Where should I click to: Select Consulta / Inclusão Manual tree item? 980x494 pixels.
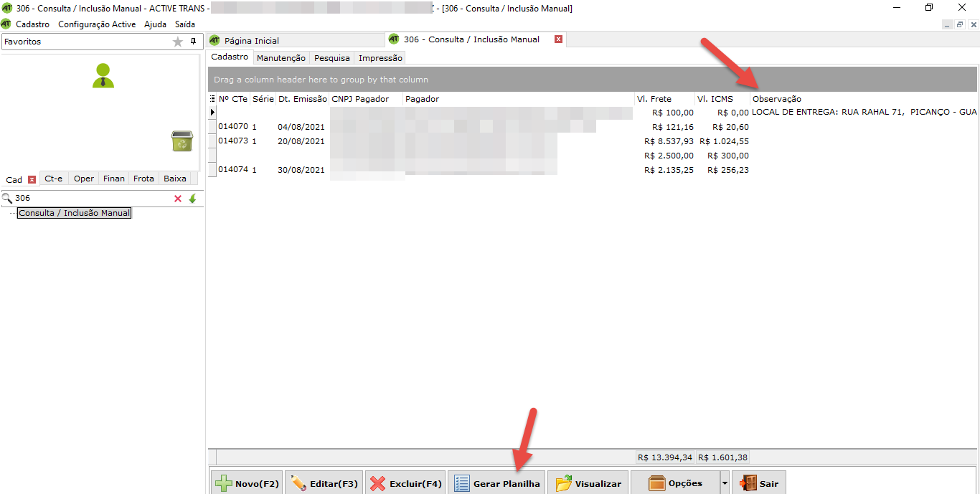coord(75,213)
